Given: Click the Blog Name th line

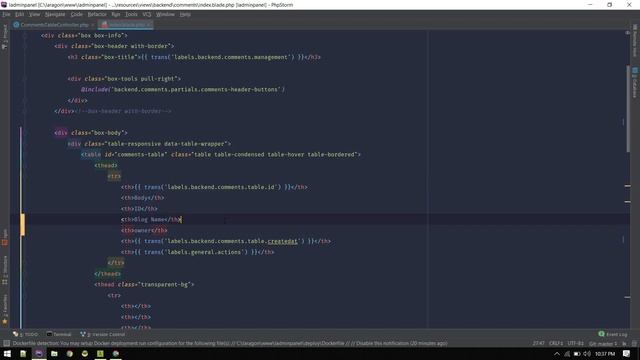Looking at the screenshot, I should click(x=151, y=219).
